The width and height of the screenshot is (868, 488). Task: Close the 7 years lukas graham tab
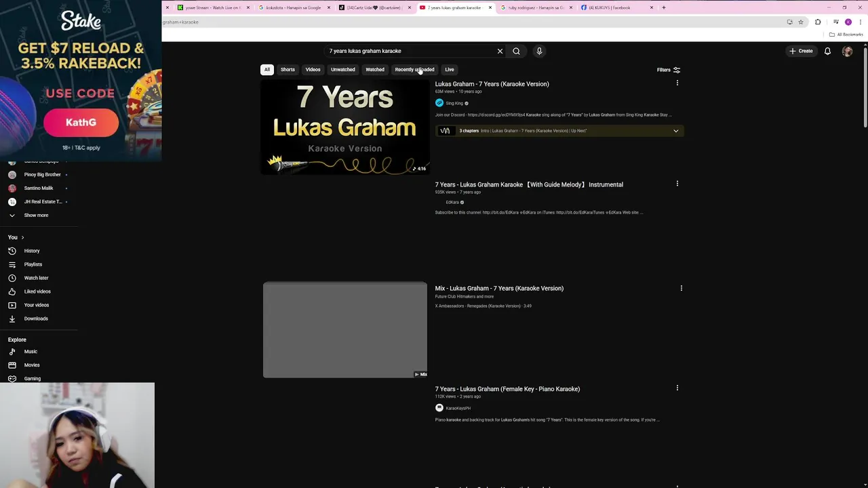click(x=490, y=7)
